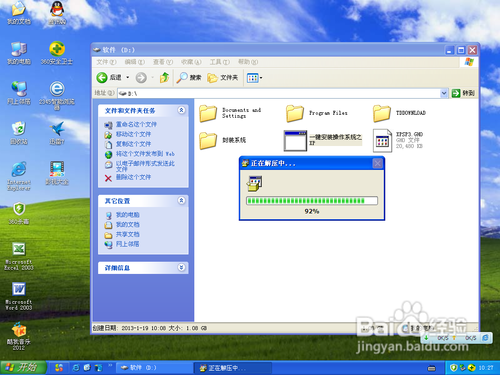Select the 封装系统 folder
This screenshot has width=500, height=375.
point(223,140)
